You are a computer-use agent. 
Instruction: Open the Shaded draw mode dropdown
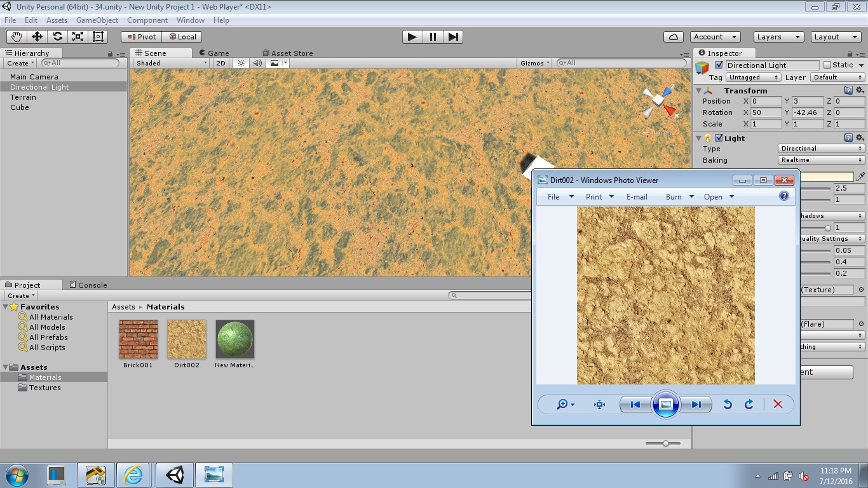(x=171, y=63)
